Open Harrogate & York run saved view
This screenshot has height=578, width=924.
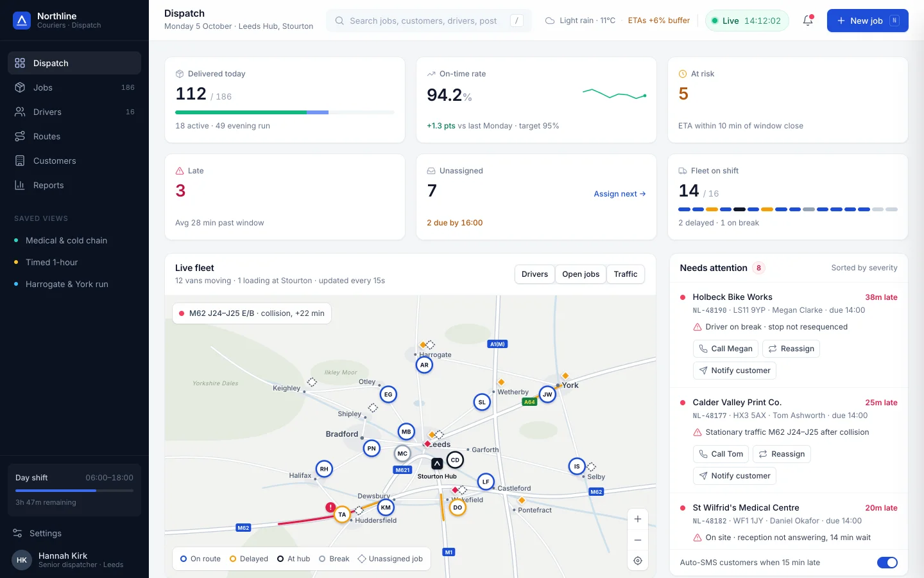click(x=74, y=284)
